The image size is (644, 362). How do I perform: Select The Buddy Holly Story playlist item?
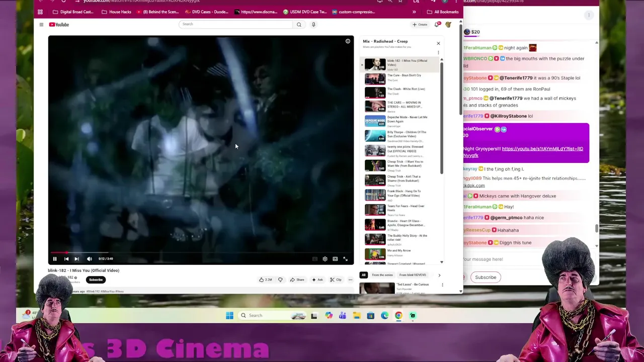(x=400, y=239)
